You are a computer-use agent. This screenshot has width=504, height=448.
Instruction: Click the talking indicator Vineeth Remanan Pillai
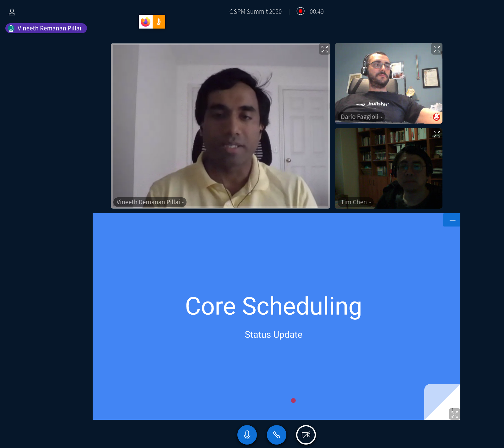tap(46, 28)
